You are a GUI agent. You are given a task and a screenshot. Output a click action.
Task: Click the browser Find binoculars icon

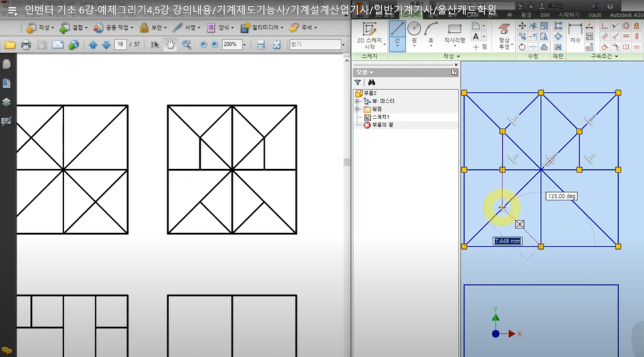(371, 83)
